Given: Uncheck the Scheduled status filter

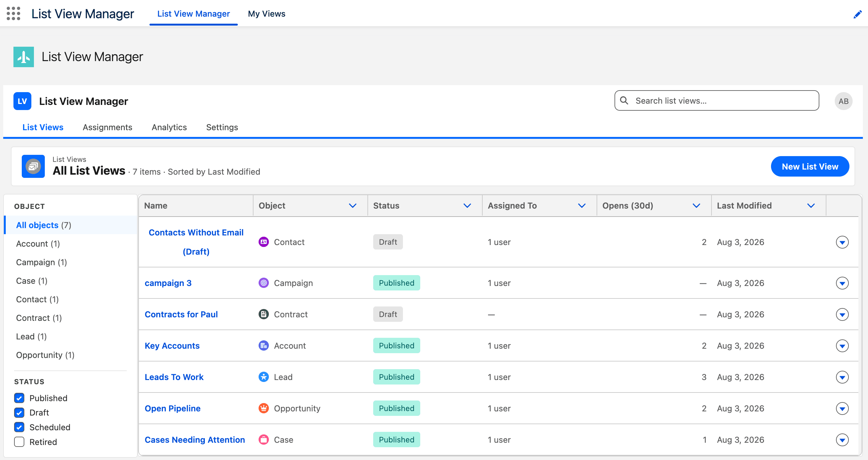Looking at the screenshot, I should tap(19, 427).
